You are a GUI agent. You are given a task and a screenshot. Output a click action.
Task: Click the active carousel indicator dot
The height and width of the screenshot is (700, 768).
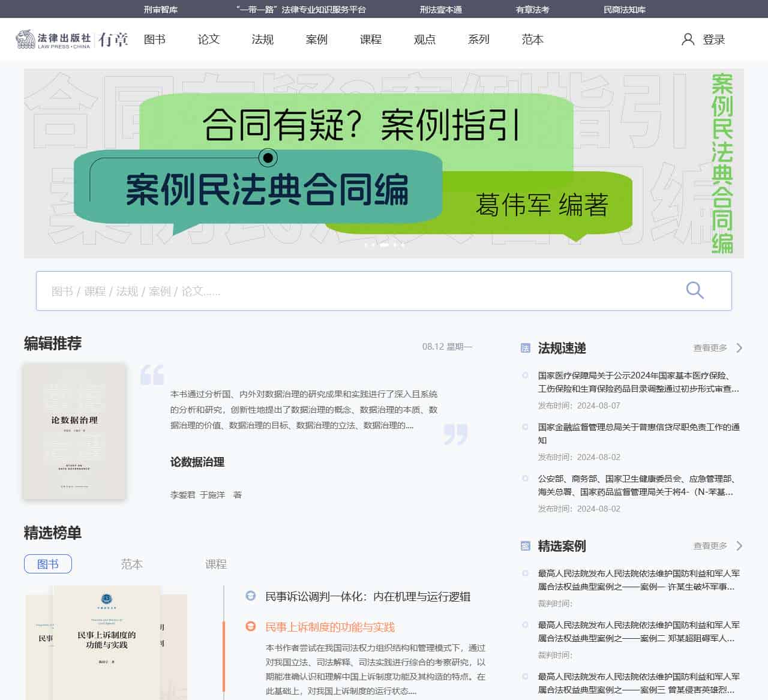coord(384,245)
